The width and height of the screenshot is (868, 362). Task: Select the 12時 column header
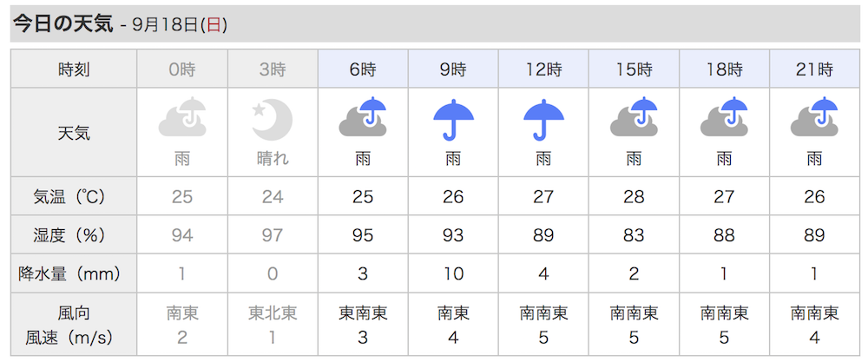(x=543, y=69)
